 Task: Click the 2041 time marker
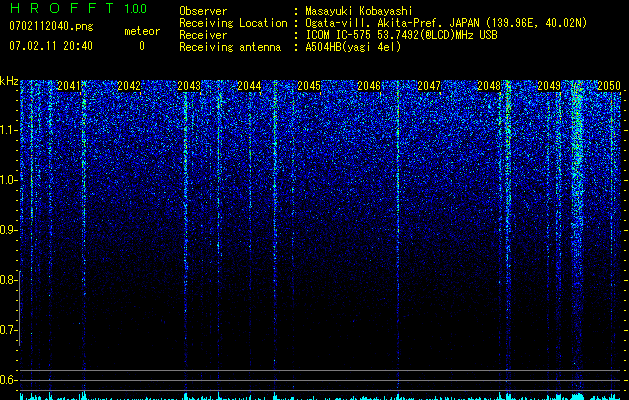point(69,86)
